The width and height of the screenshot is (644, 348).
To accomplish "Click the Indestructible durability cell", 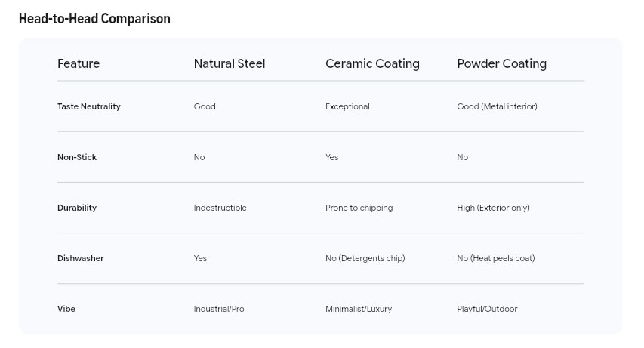I will click(x=220, y=208).
